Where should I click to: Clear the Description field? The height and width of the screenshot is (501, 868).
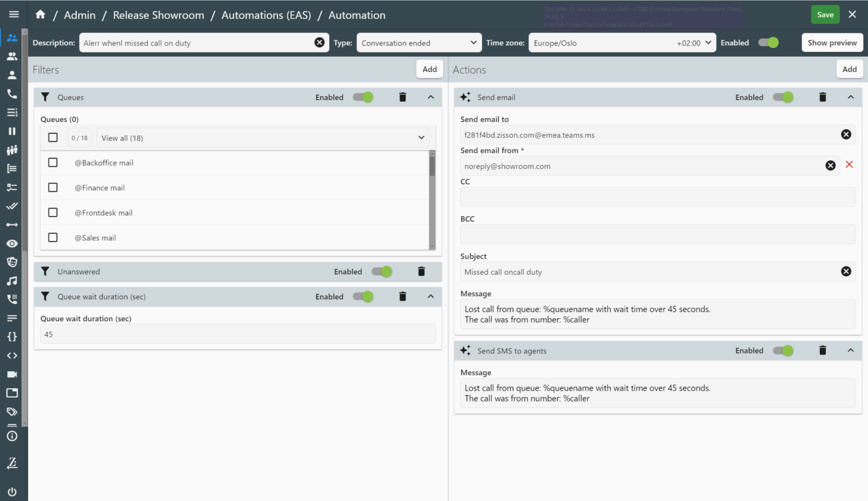(x=319, y=43)
